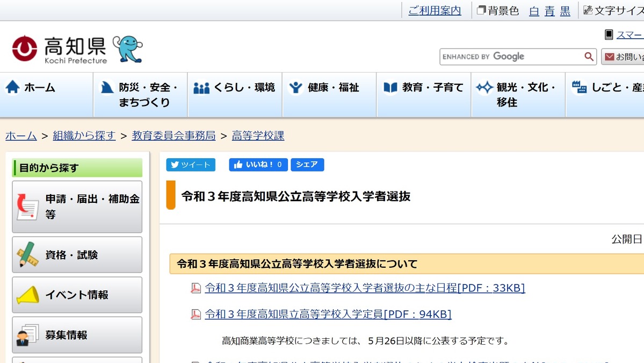Click the blue mascot character image
Viewport: 644px width, 363px height.
[x=128, y=49]
